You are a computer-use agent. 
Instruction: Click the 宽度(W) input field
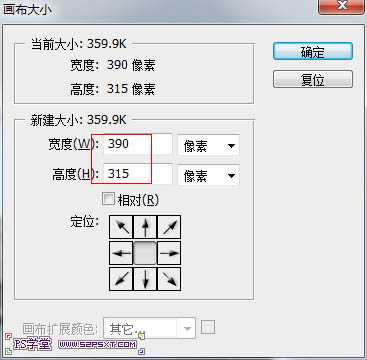pos(138,144)
